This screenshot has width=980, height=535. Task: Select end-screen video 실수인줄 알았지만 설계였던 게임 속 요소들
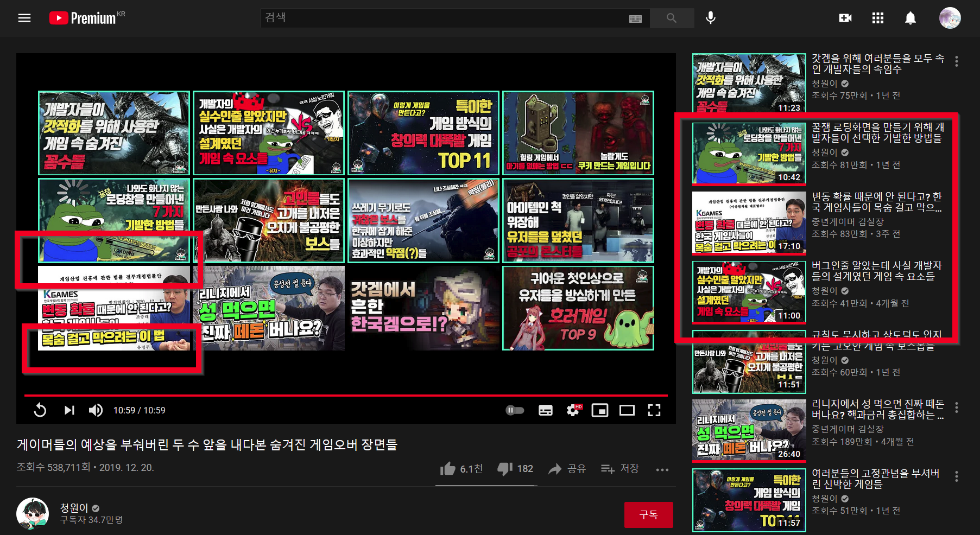tap(269, 133)
